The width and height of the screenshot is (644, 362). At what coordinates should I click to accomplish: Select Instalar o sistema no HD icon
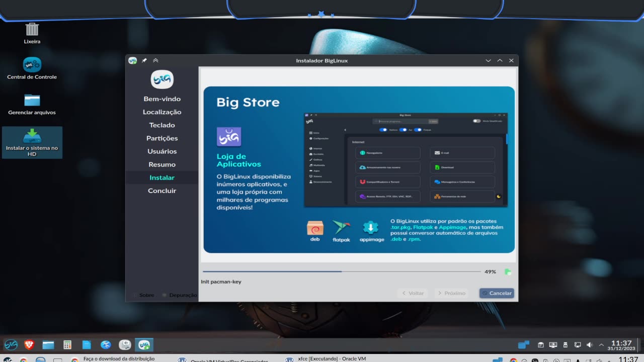coord(32,142)
